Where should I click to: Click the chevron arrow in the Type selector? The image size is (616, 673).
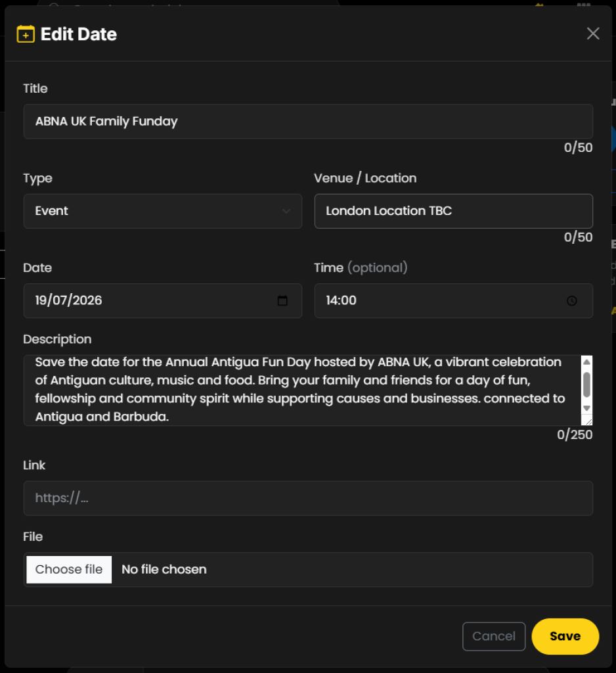tap(286, 211)
